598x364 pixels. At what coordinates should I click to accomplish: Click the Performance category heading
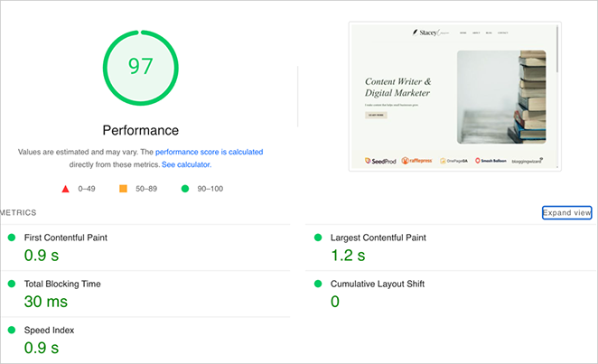coord(140,130)
